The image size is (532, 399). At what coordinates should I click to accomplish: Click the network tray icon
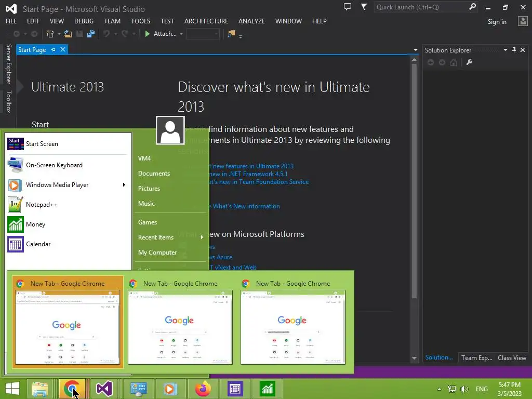pyautogui.click(x=451, y=389)
